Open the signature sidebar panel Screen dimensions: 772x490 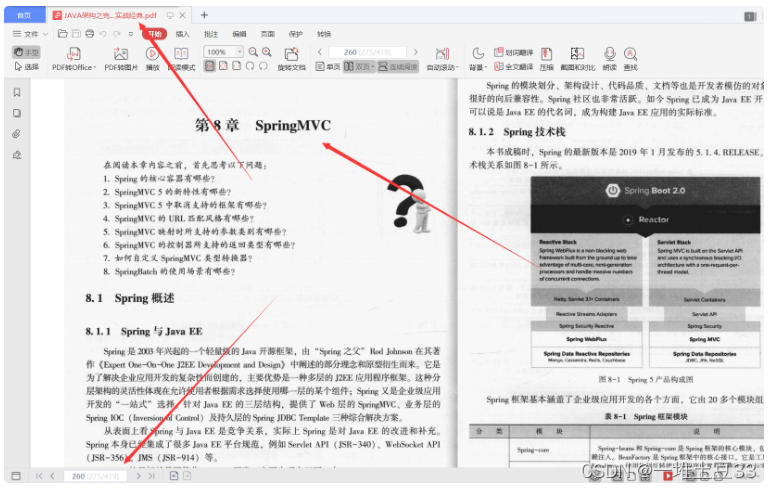pos(17,155)
